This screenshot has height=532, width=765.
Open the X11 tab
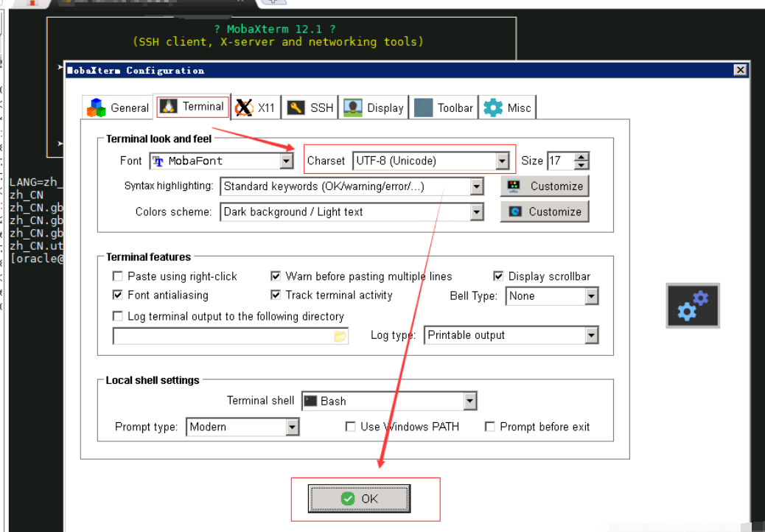click(256, 108)
